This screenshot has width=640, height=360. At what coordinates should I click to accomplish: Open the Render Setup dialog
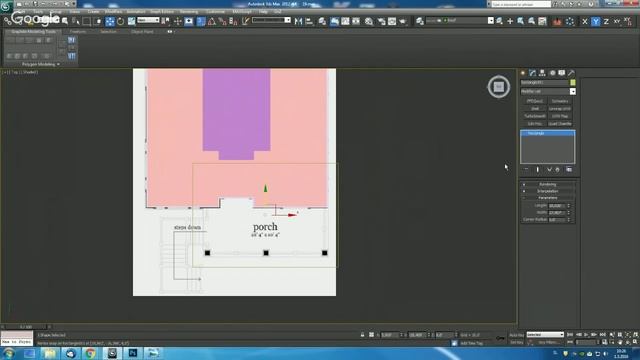click(381, 21)
